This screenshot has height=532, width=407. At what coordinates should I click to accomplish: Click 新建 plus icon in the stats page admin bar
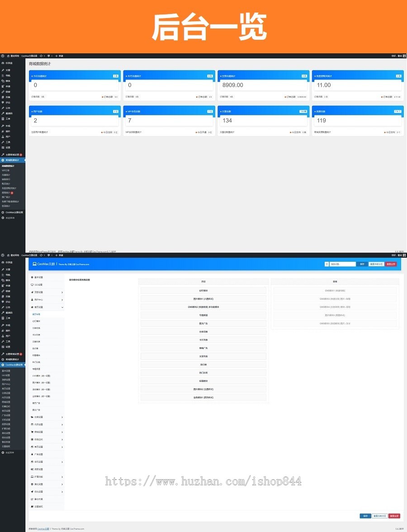(x=57, y=56)
